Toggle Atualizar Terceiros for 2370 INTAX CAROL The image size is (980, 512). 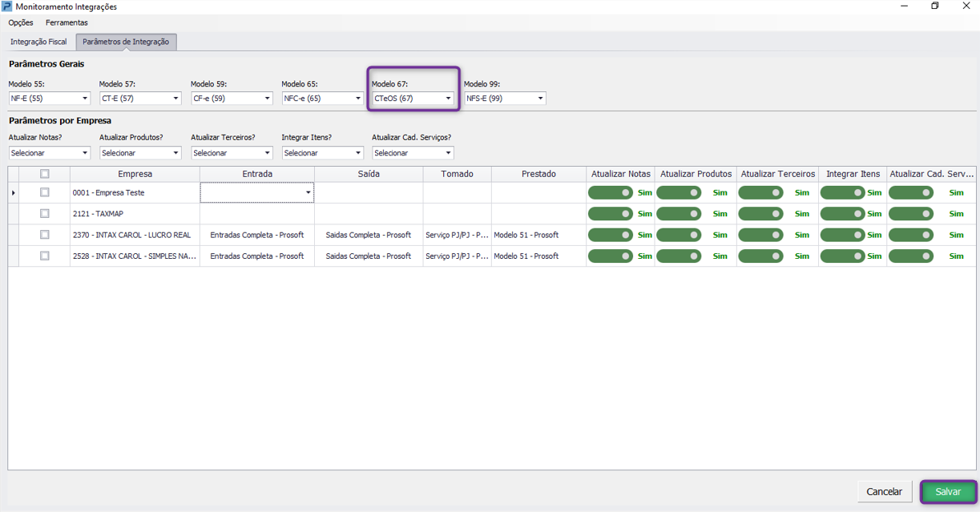coord(760,235)
